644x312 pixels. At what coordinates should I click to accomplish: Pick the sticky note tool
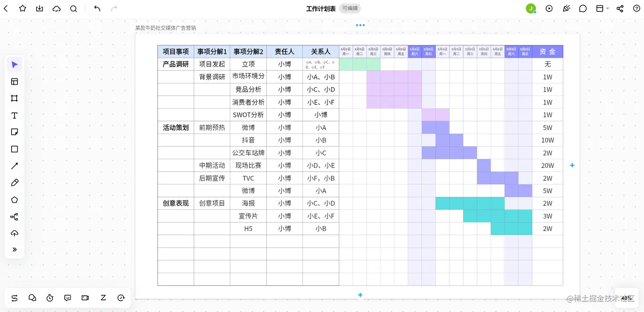(14, 132)
